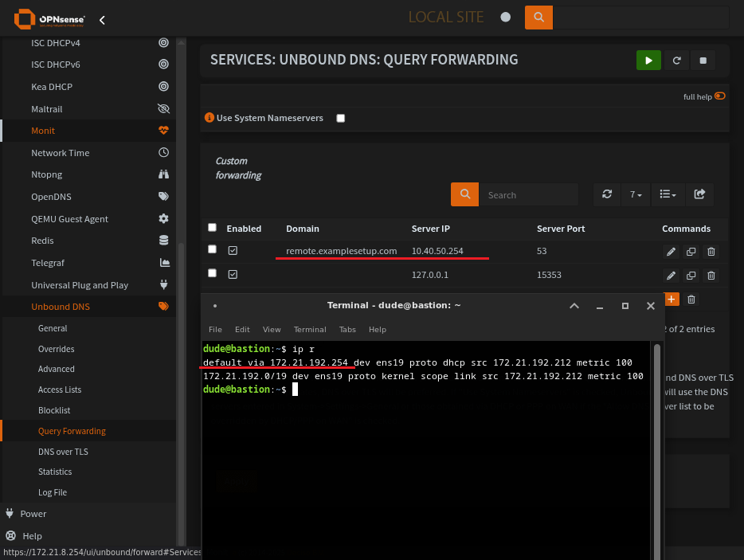Delete the remote.examplesetup.com forwarding entry
This screenshot has height=560, width=744.
click(x=711, y=252)
